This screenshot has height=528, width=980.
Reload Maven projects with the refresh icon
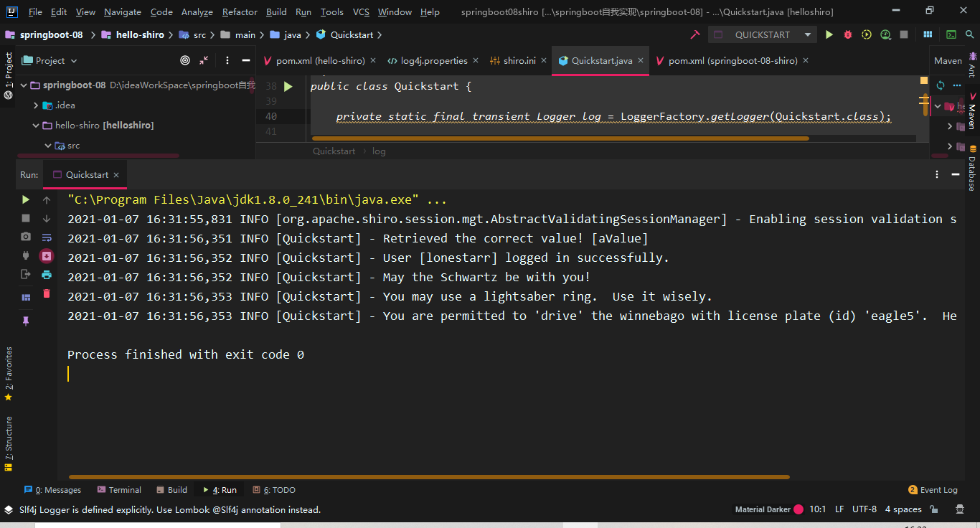tap(941, 85)
